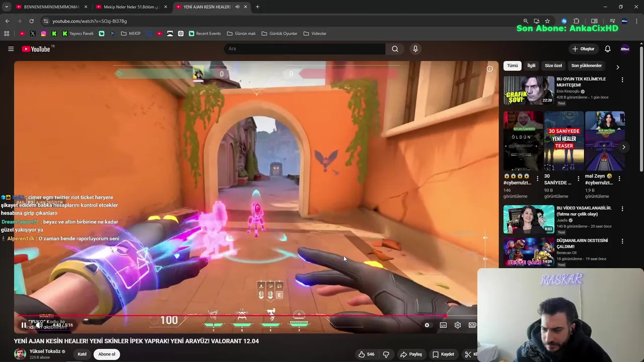Open media control icon in browser toolbar
The height and width of the screenshot is (362, 644).
pos(612,21)
